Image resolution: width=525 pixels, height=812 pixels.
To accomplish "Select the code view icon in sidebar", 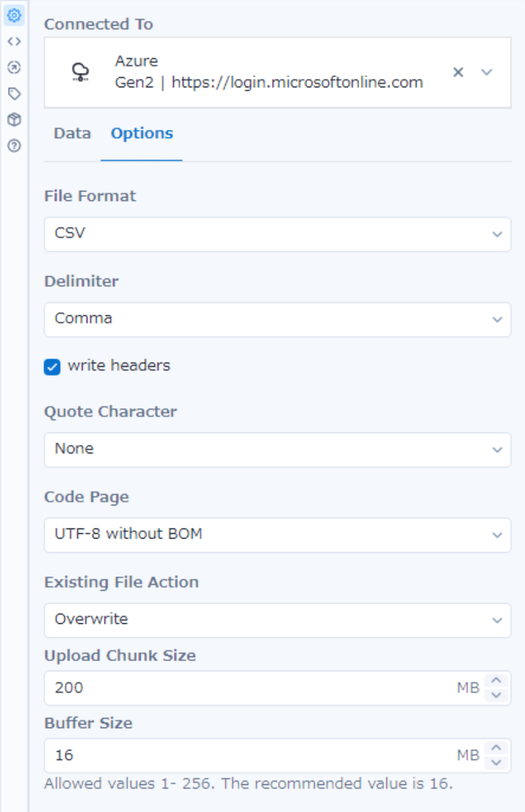I will pos(14,42).
